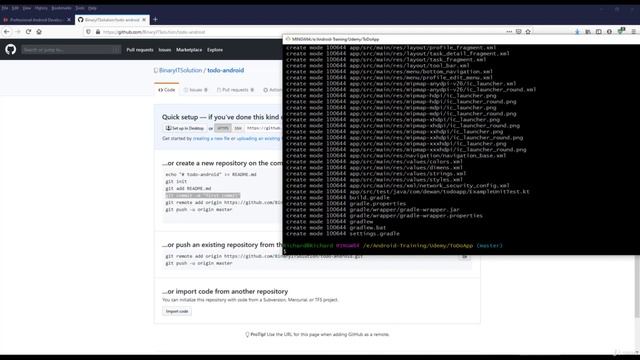
Task: Click the highlighted git commit command line
Action: click(203, 196)
